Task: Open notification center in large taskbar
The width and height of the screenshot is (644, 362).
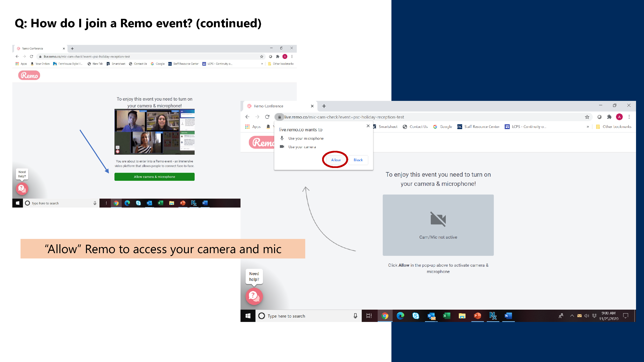Action: click(625, 316)
